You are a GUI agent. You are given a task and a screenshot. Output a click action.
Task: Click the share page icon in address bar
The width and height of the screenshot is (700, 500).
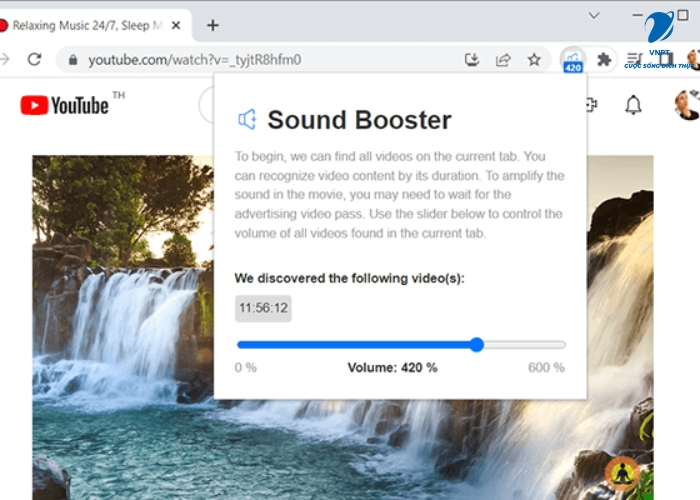[x=503, y=59]
